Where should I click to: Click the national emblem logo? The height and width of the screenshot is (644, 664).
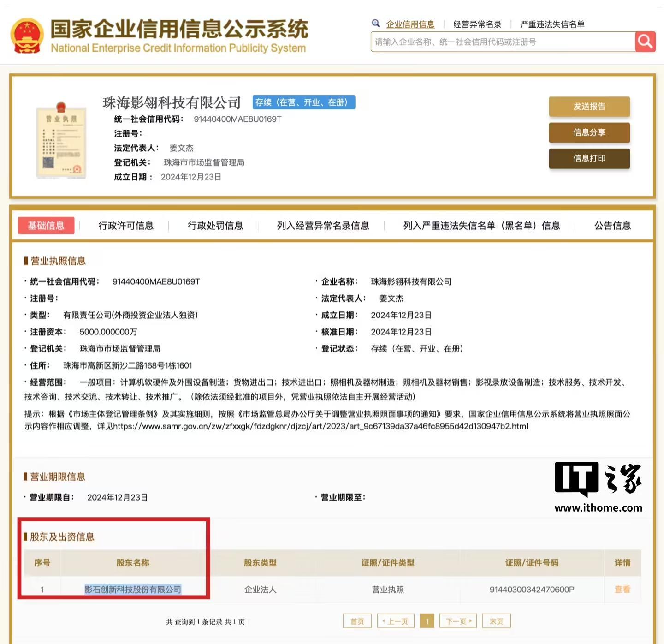click(x=27, y=36)
